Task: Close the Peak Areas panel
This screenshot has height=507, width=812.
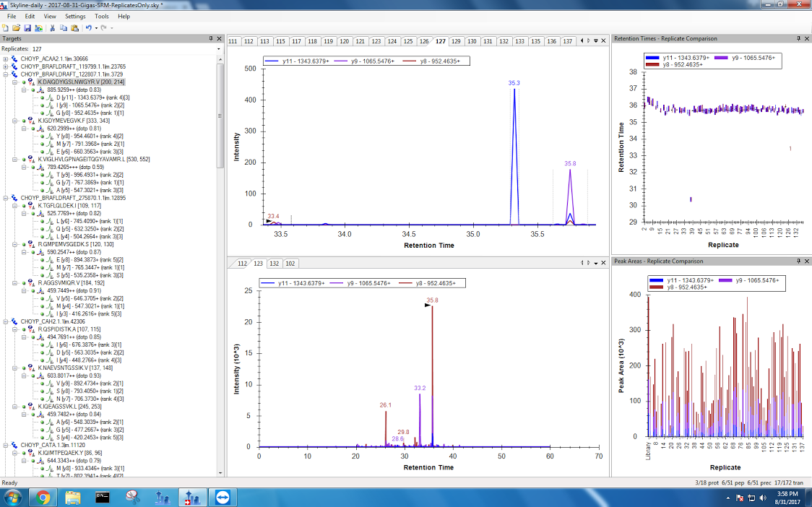Action: 806,261
